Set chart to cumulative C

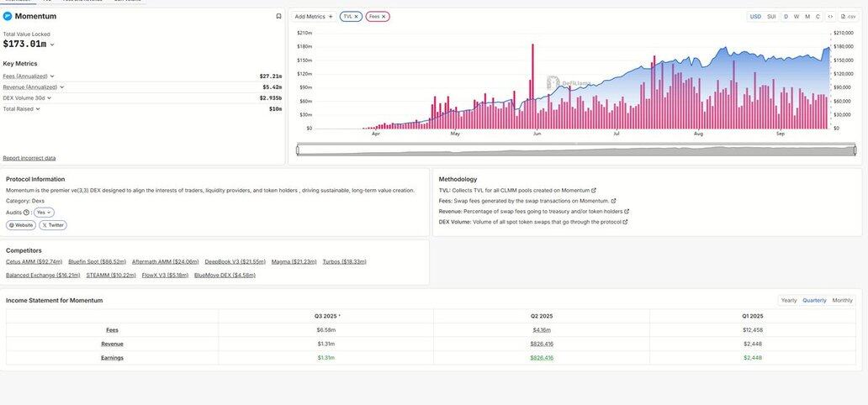[x=818, y=17]
